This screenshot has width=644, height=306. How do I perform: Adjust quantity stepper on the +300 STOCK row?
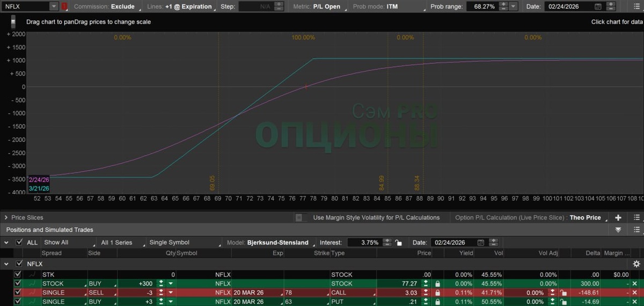pyautogui.click(x=160, y=283)
